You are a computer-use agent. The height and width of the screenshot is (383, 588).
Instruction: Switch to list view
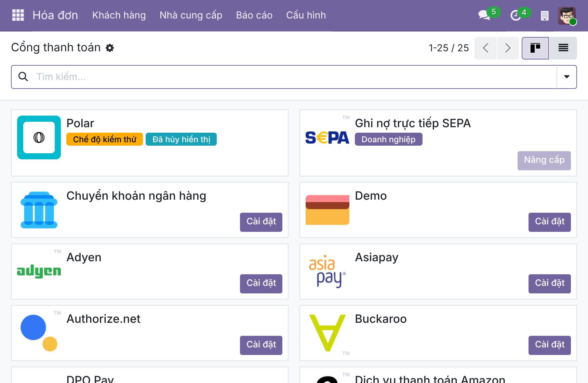coord(563,48)
